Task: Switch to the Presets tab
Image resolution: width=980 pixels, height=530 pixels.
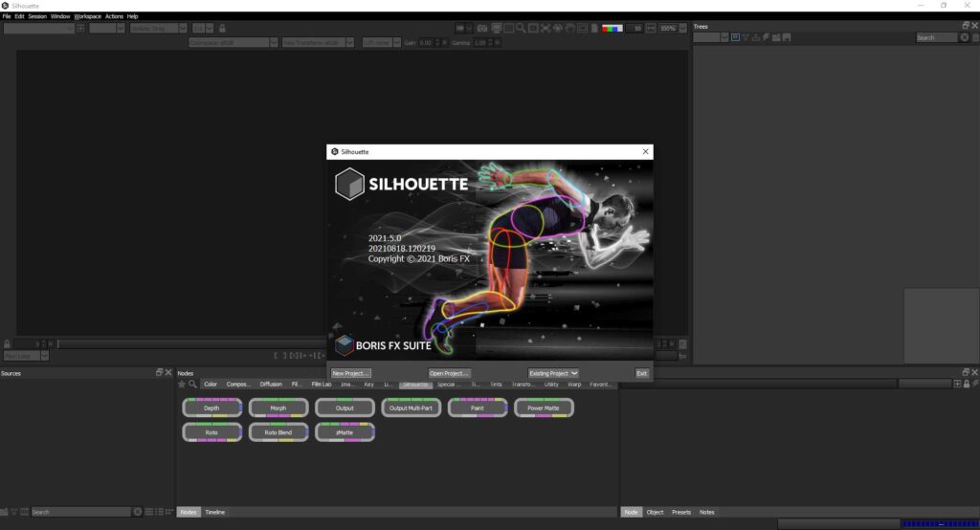Action: coord(681,512)
